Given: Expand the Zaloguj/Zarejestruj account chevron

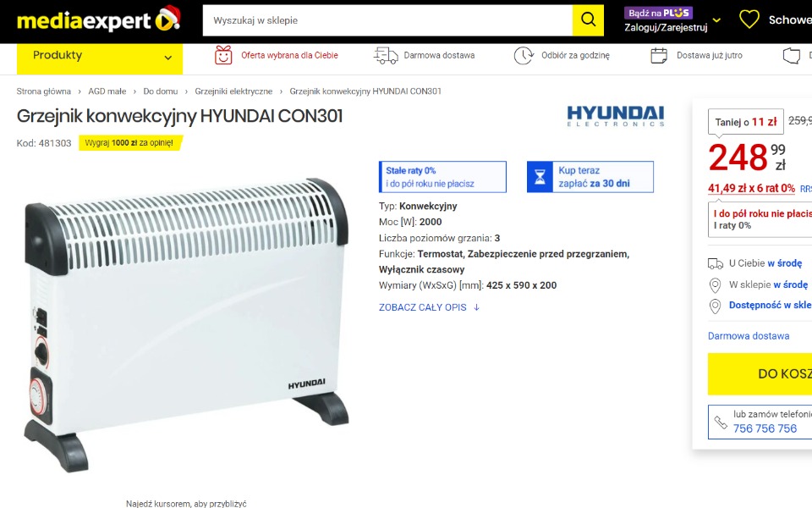Looking at the screenshot, I should click(716, 20).
